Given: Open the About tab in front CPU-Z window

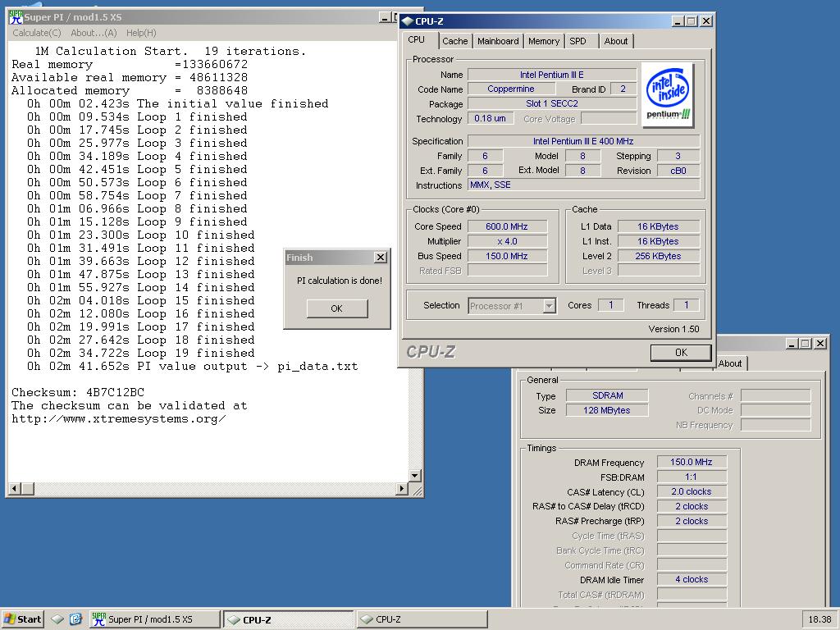Looking at the screenshot, I should click(616, 41).
